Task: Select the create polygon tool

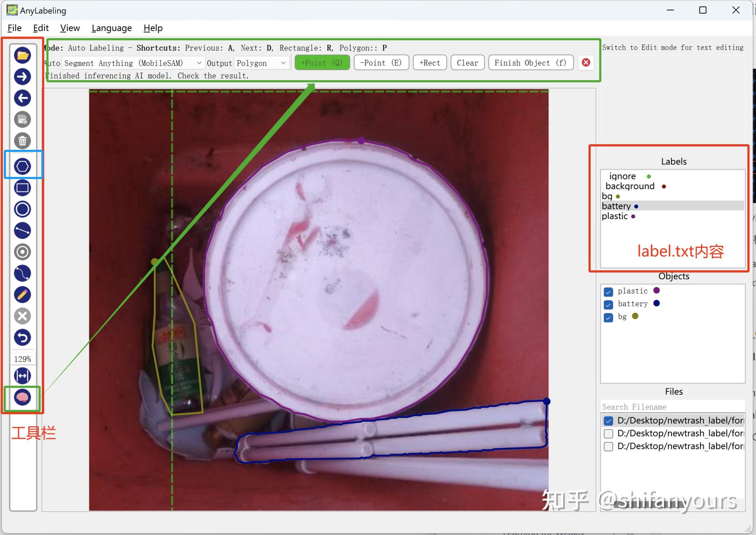Action: [23, 166]
